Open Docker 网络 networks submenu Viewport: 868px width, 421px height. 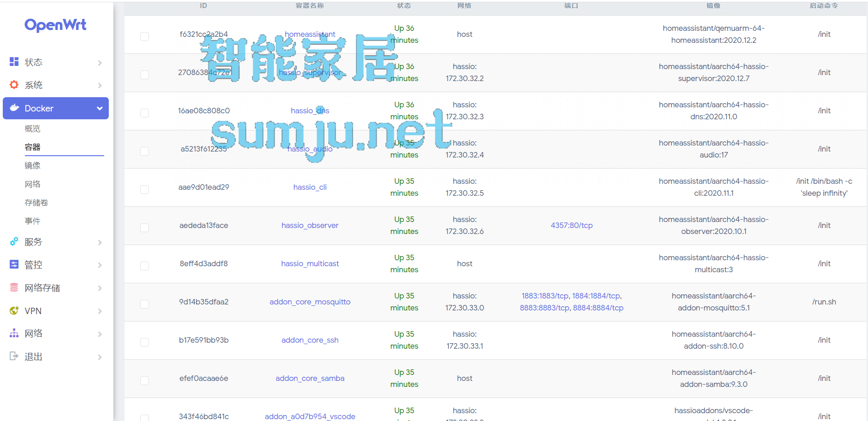click(32, 184)
